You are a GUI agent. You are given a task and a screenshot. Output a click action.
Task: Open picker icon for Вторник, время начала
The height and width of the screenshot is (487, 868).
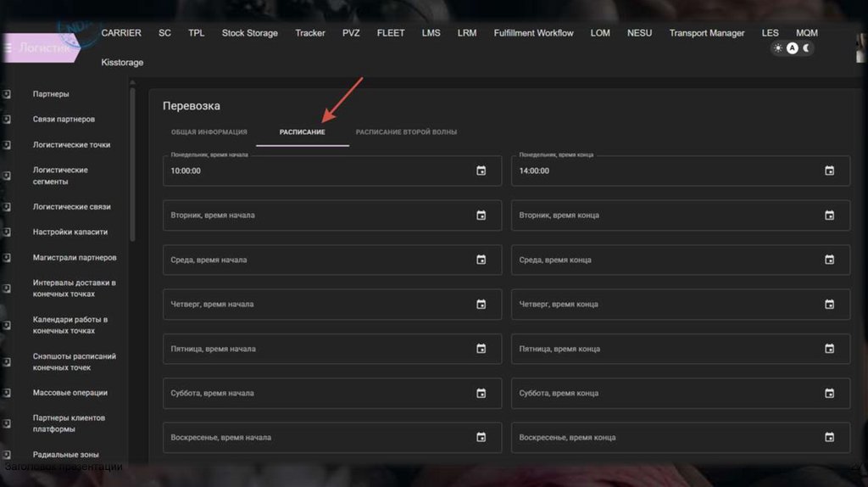[481, 216]
